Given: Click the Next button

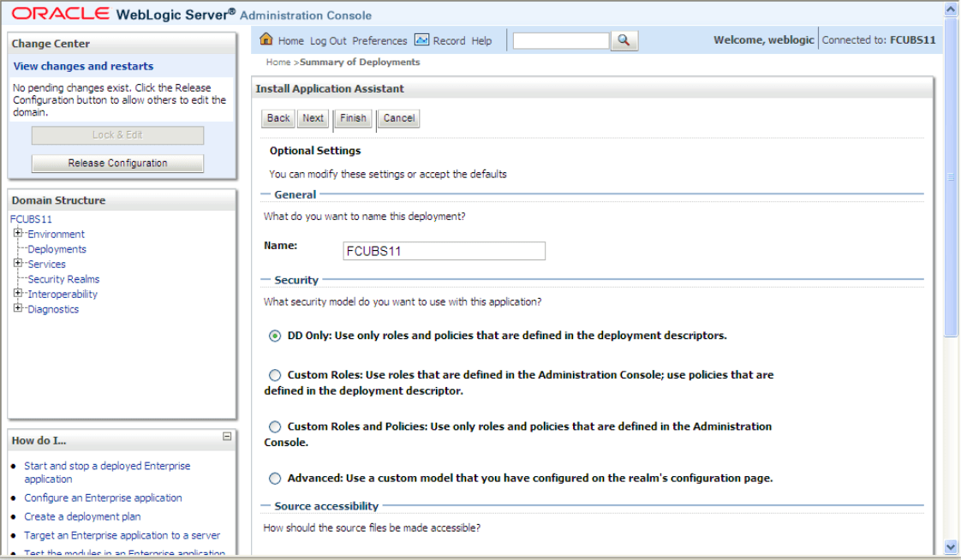Looking at the screenshot, I should coord(313,118).
